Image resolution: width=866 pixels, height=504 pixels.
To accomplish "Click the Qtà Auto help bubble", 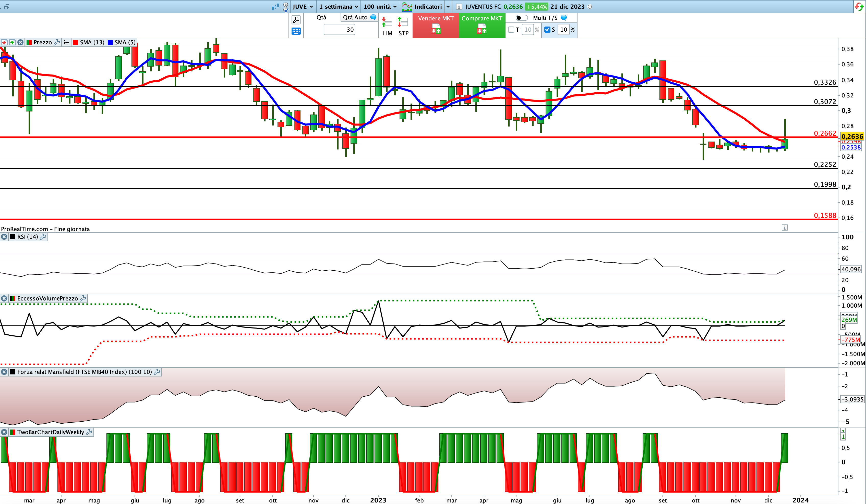I will click(x=373, y=17).
